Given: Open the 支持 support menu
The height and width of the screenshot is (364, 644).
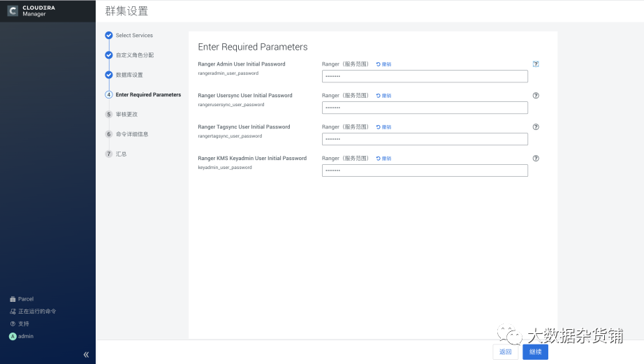Looking at the screenshot, I should click(x=23, y=324).
